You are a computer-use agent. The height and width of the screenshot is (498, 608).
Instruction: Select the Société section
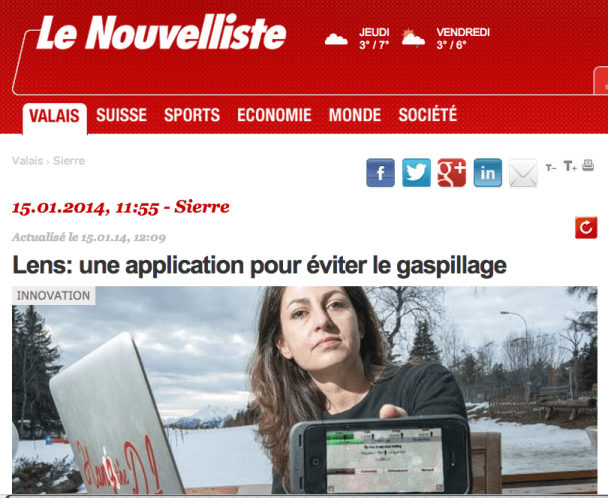pyautogui.click(x=428, y=114)
